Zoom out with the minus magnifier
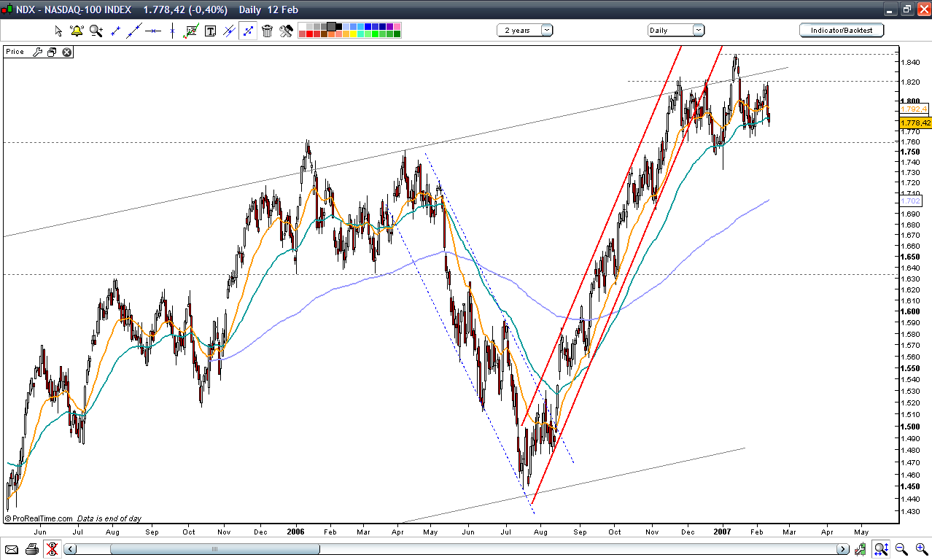Viewport: 932px width, 560px height. coord(901,549)
